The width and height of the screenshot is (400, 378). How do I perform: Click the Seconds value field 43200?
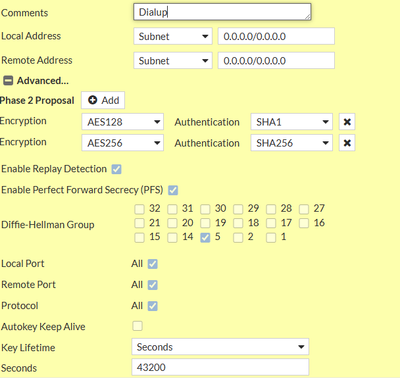coord(220,367)
